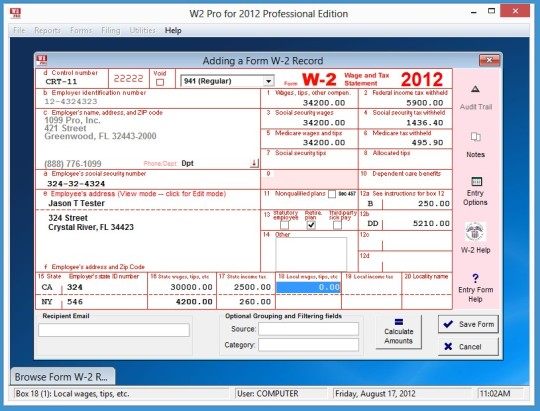Click box 12b code DD

pos(372,224)
